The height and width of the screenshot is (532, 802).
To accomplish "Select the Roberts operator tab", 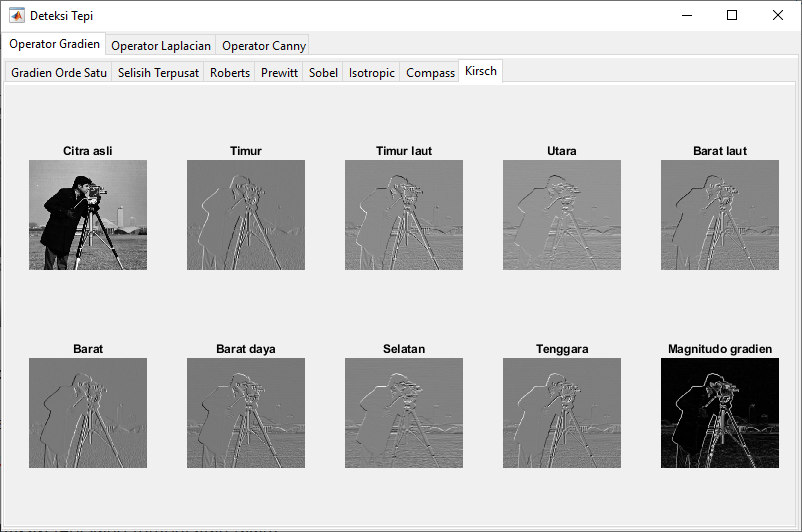I will point(230,73).
